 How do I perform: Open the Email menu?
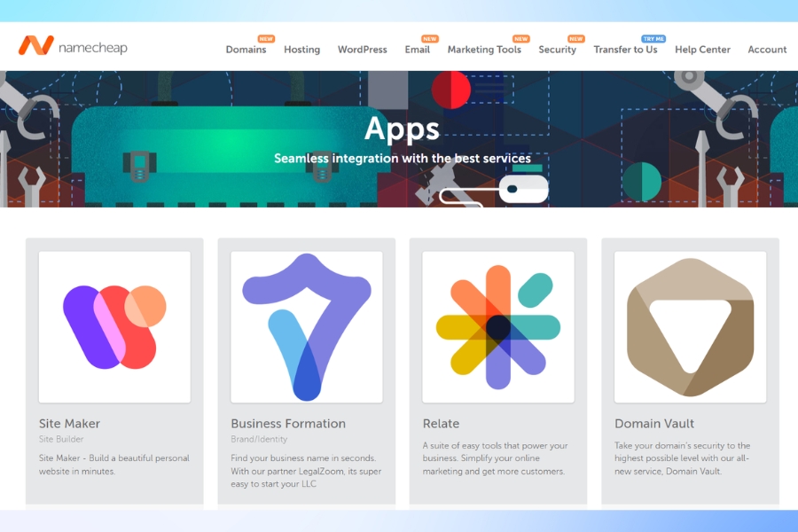[418, 50]
